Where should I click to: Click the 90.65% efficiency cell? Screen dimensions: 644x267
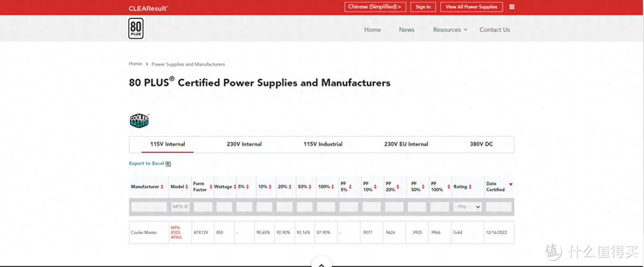[x=264, y=232]
